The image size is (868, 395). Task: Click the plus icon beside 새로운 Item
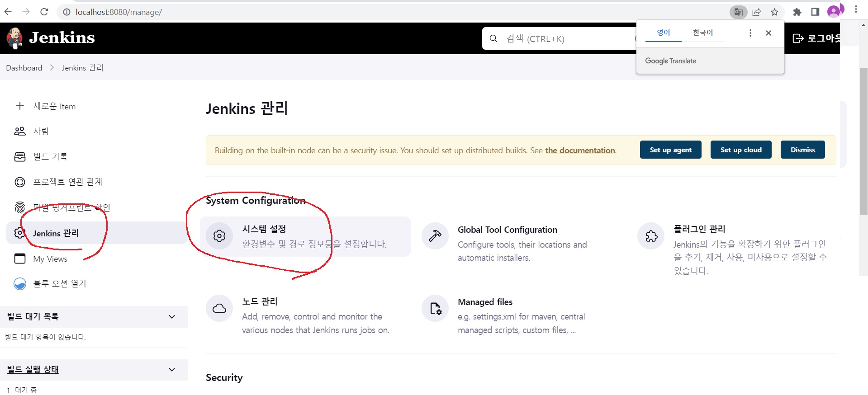(20, 106)
